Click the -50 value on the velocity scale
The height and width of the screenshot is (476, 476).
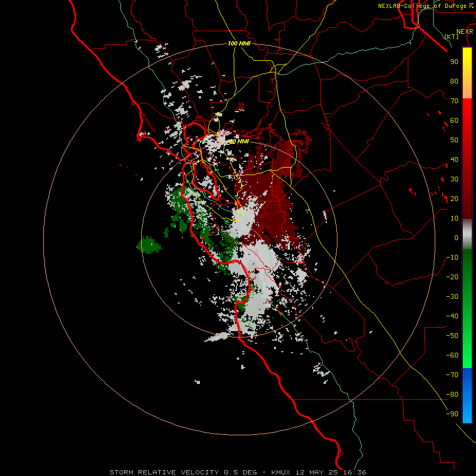pyautogui.click(x=452, y=335)
